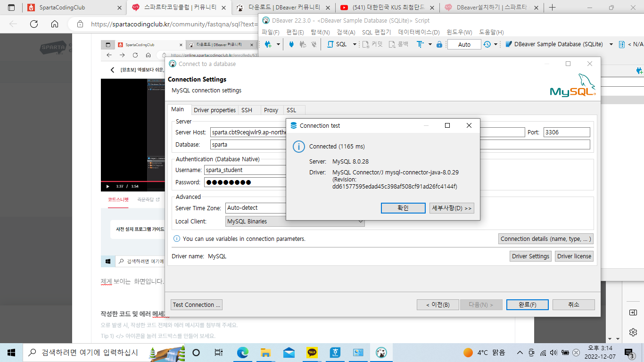
Task: Select the DBeaver Sample Database (SQLite) connection selector
Action: (x=554, y=44)
